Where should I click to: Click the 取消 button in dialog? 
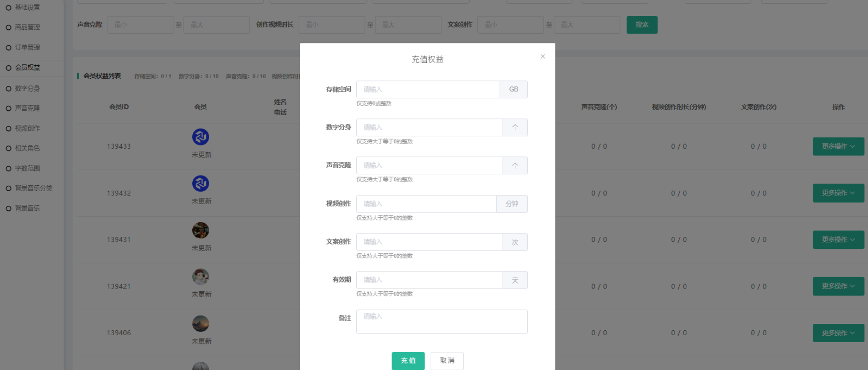(447, 360)
